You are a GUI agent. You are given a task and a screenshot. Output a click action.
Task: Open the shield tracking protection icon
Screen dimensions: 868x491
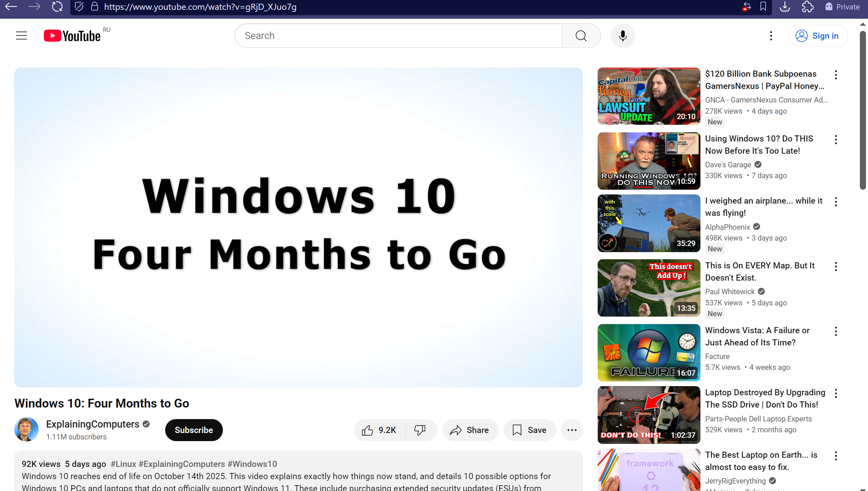(x=79, y=6)
